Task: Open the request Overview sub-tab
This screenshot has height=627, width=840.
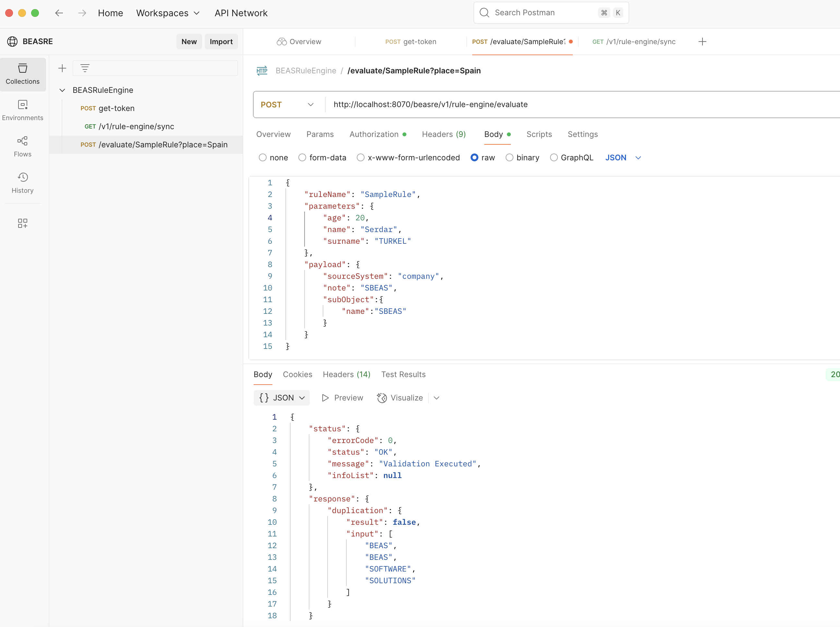Action: pyautogui.click(x=273, y=134)
